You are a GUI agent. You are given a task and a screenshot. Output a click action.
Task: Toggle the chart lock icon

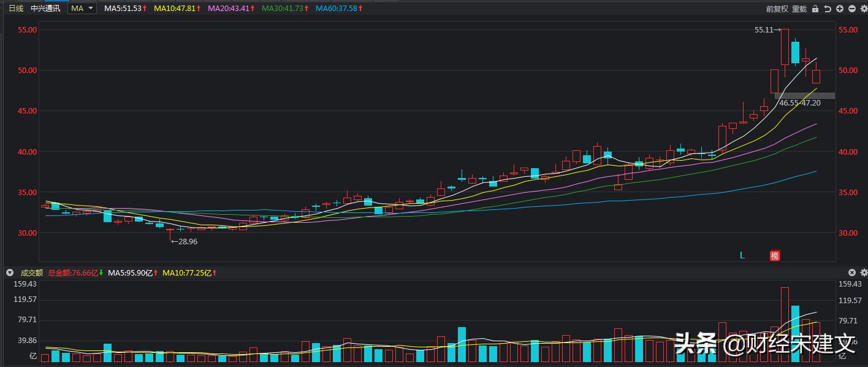tap(815, 9)
